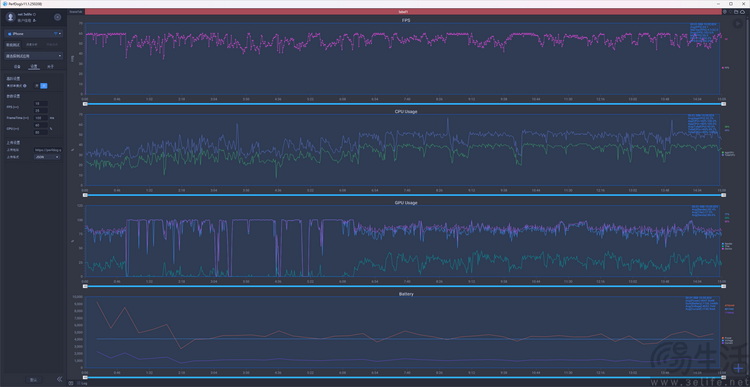Toggle the AppCPU legend entry
The height and width of the screenshot is (387, 750).
pos(728,153)
